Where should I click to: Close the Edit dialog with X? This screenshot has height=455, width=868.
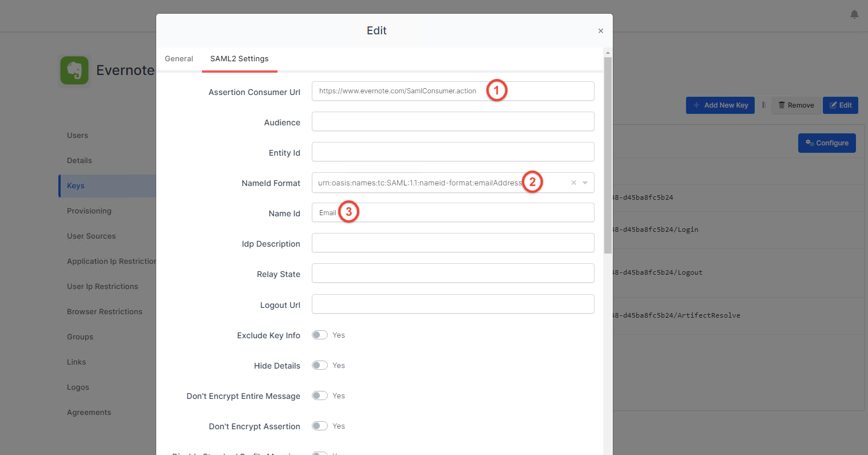coord(600,31)
